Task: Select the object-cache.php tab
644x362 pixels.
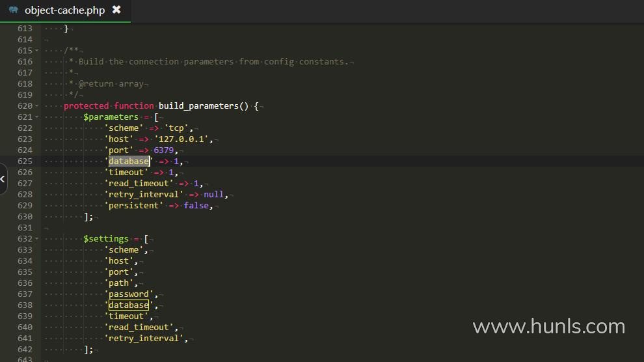Action: 65,10
